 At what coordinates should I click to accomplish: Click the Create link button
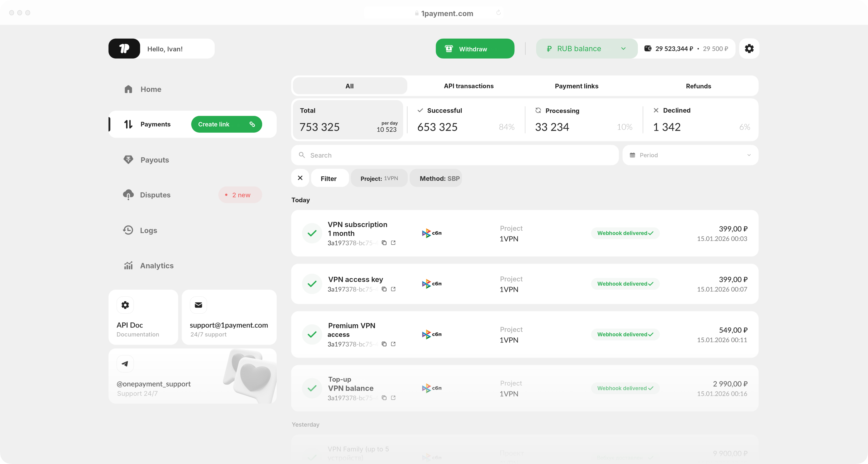click(226, 124)
